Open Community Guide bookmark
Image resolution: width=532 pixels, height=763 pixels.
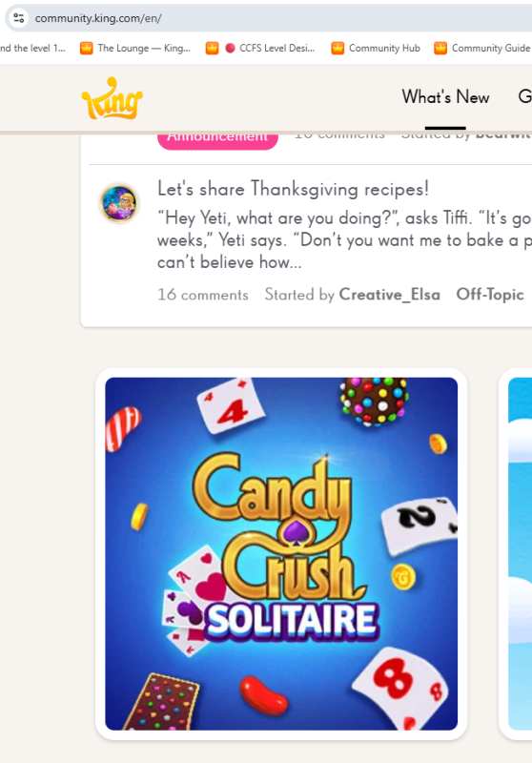click(x=482, y=49)
